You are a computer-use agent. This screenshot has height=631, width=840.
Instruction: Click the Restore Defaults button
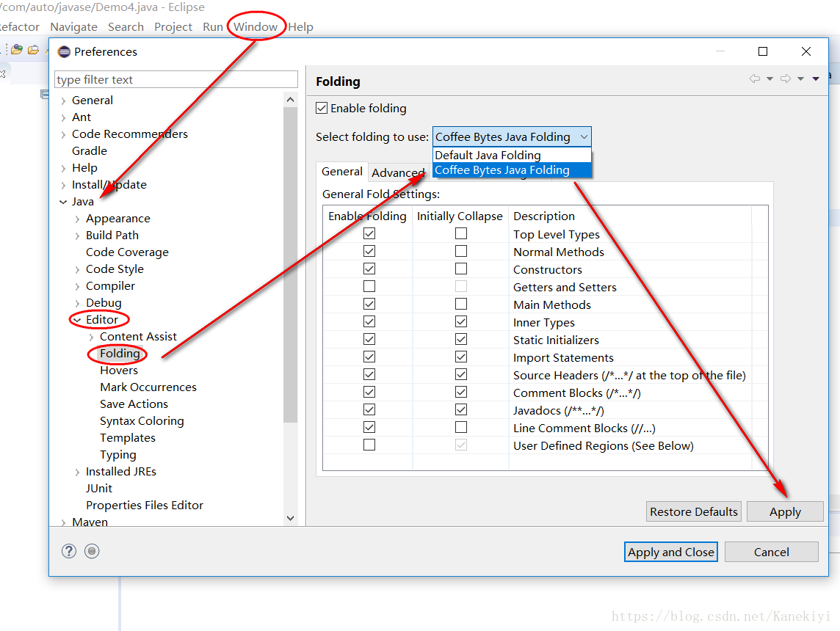(693, 511)
